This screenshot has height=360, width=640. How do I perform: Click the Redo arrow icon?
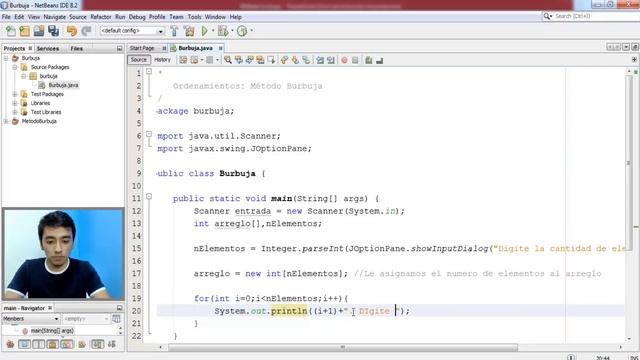point(86,31)
